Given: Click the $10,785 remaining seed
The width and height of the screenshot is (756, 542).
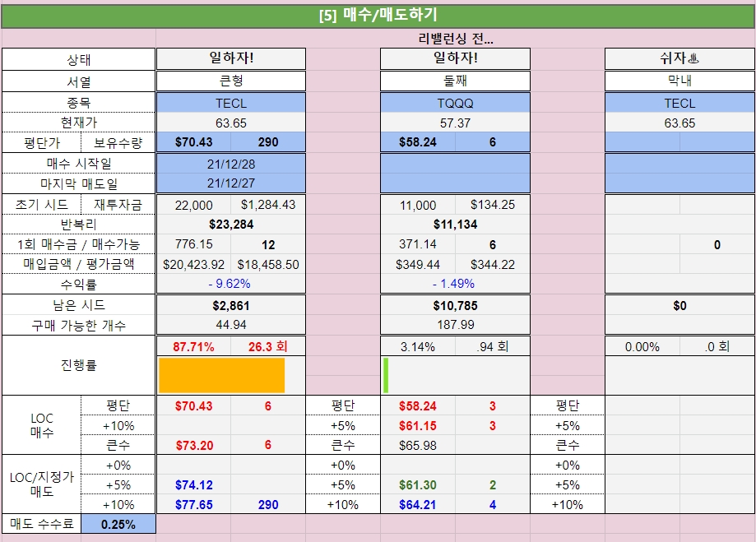Looking at the screenshot, I should click(x=455, y=306).
